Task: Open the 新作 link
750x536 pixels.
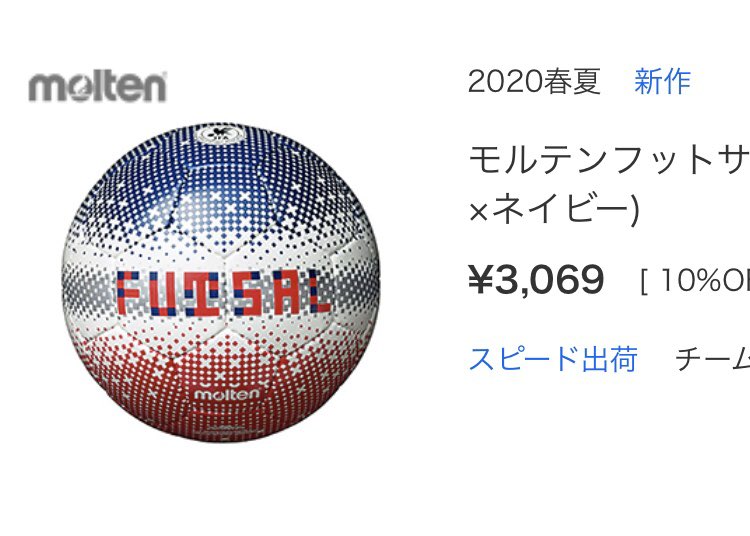Action: pyautogui.click(x=662, y=81)
